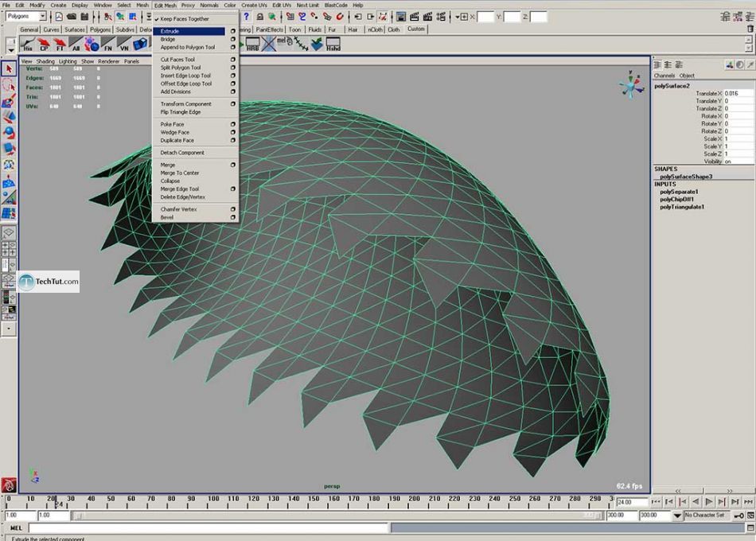Click polySurfaceShape3 in SHAPES
Screen dimensions: 756x541
point(686,177)
